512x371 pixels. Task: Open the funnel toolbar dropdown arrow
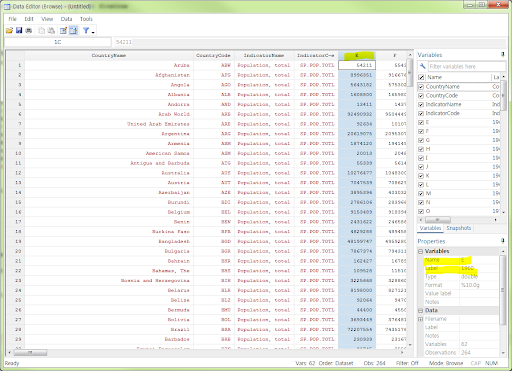[93, 32]
